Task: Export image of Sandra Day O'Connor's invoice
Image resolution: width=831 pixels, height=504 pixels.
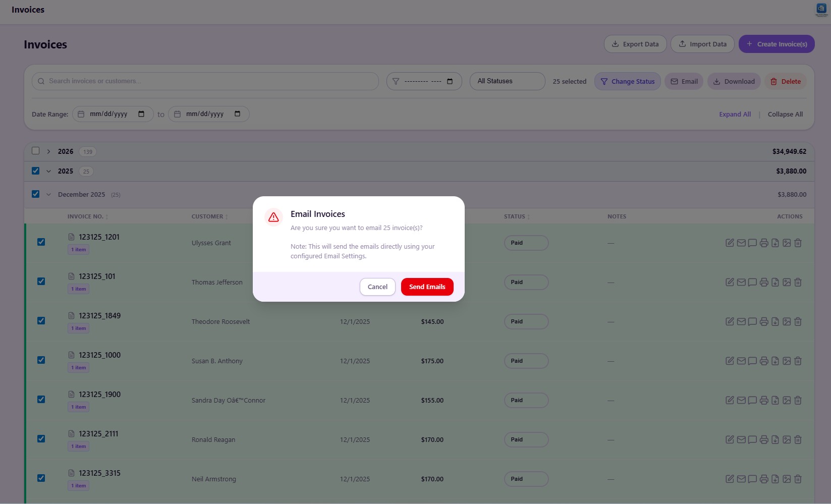Action: (x=787, y=400)
